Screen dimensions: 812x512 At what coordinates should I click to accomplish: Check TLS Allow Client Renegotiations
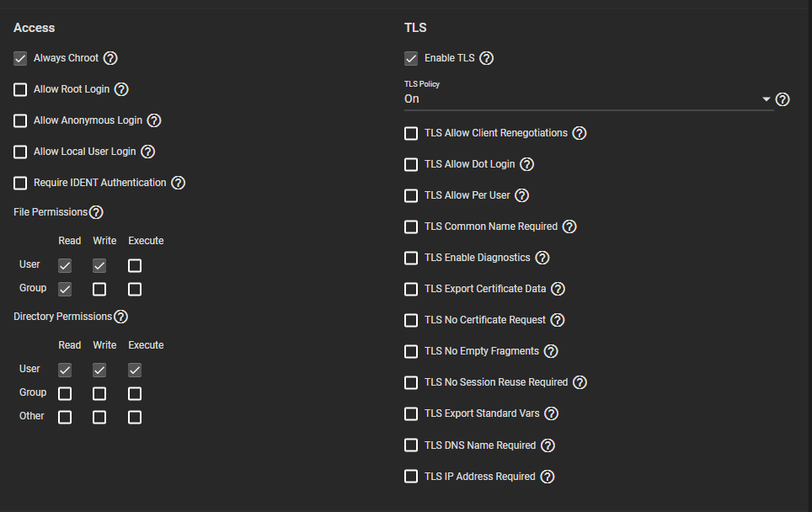coord(411,134)
